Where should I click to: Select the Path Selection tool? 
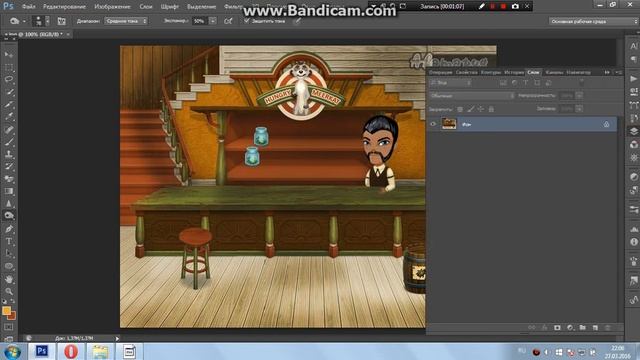(9, 253)
